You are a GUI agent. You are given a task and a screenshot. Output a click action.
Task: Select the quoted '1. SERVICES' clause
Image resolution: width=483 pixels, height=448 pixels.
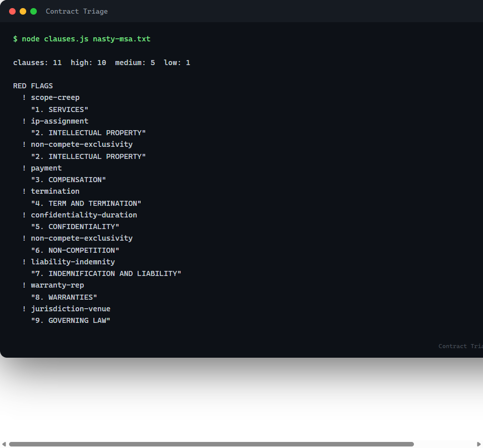(59, 109)
